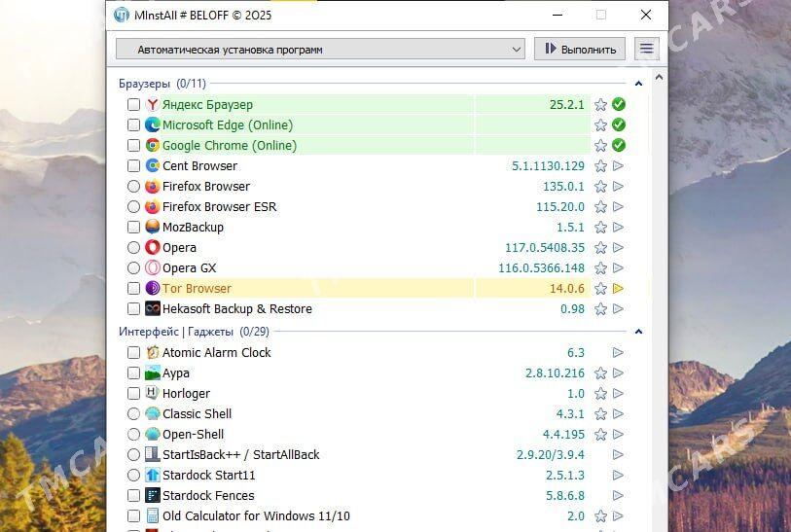Viewport: 791px width, 532px height.
Task: Close the MInstAll window
Action: (646, 16)
